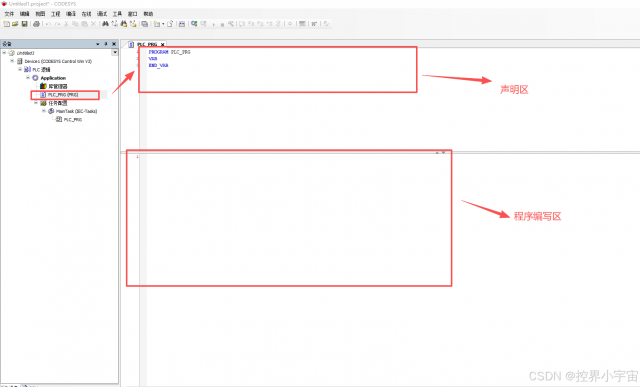The width and height of the screenshot is (640, 387).
Task: Click the PLC 逻辑 node icon
Action: pos(27,69)
